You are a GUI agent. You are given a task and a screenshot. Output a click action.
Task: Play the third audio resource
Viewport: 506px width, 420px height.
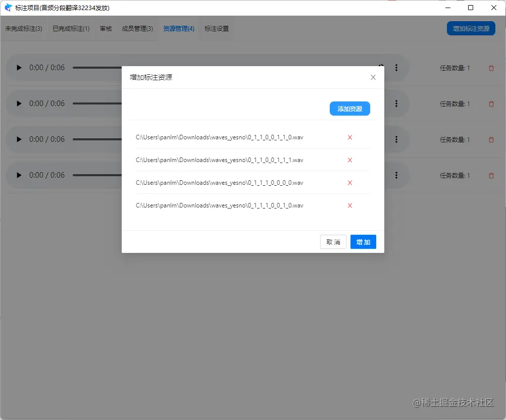19,139
